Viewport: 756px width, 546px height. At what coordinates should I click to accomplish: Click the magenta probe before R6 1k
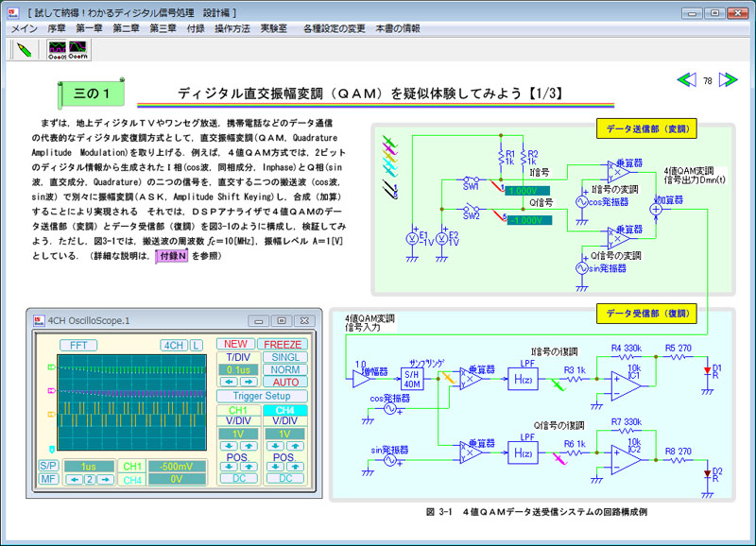click(559, 459)
